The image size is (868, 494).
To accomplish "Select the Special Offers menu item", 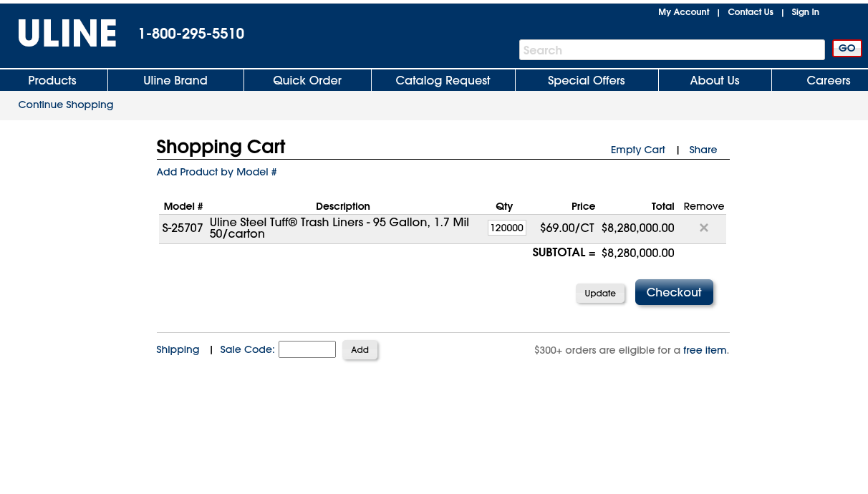I will click(x=587, y=80).
